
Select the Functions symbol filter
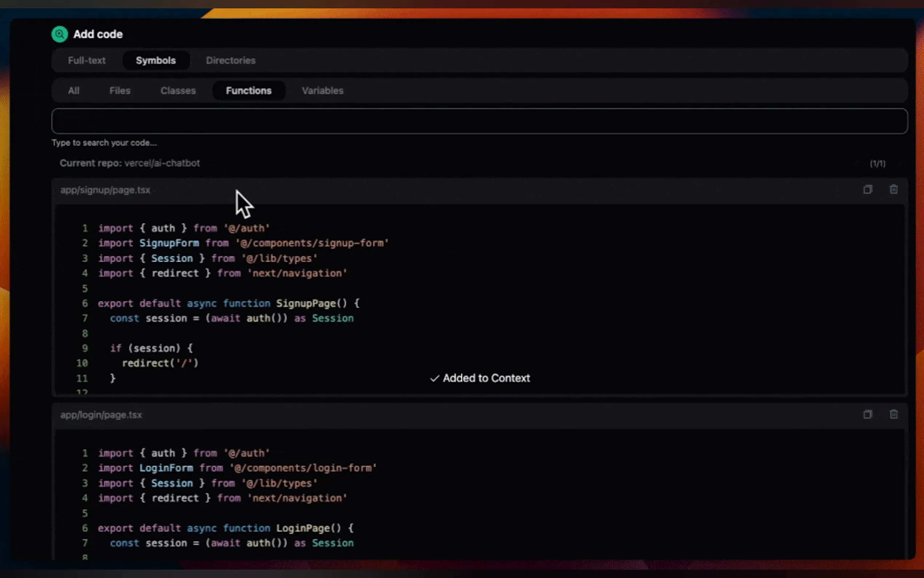tap(249, 91)
